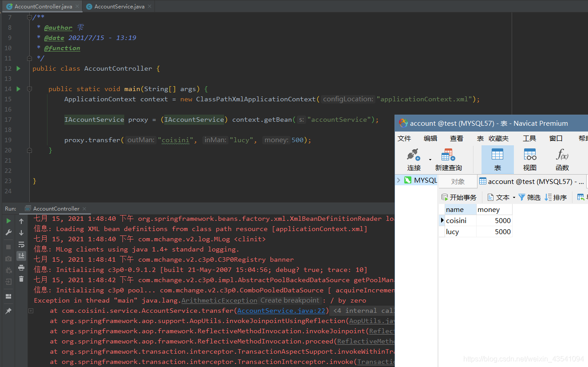Click the 筛选 filter button in Navicat
Image resolution: width=588 pixels, height=367 pixels.
pos(529,197)
